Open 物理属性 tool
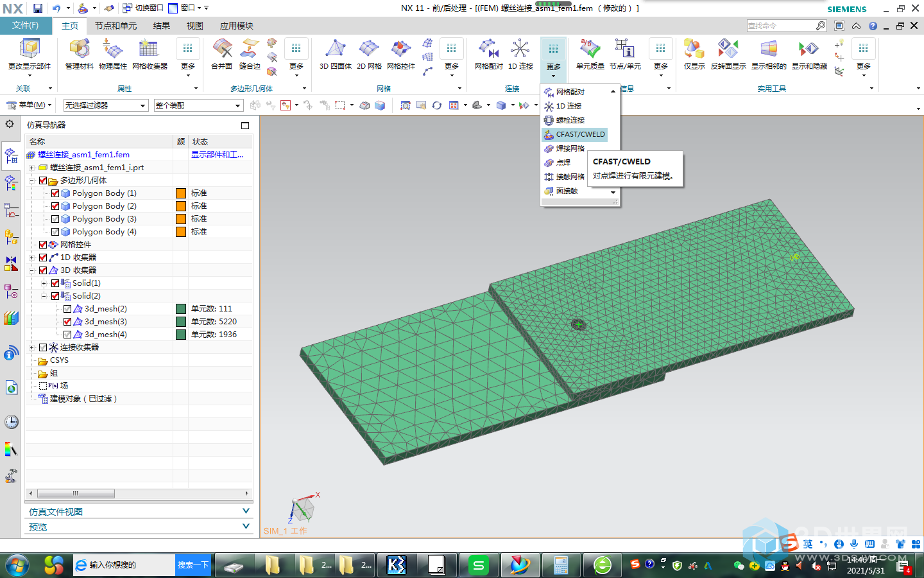This screenshot has height=578, width=924. [x=113, y=49]
